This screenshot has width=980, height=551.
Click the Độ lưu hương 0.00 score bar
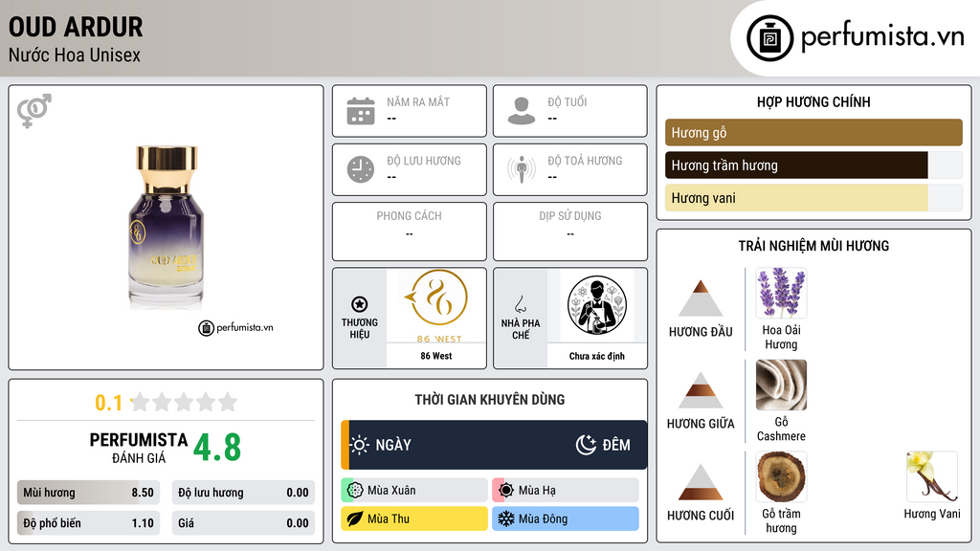pos(243,493)
